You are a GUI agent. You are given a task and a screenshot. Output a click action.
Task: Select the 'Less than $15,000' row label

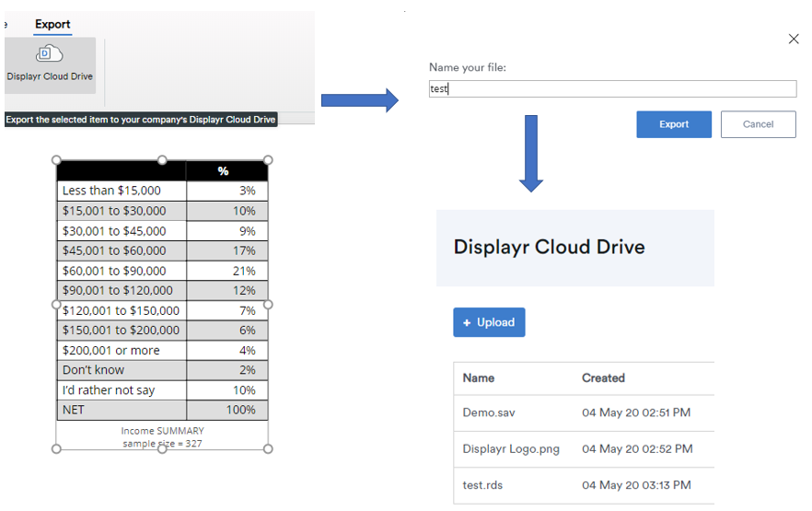click(111, 191)
